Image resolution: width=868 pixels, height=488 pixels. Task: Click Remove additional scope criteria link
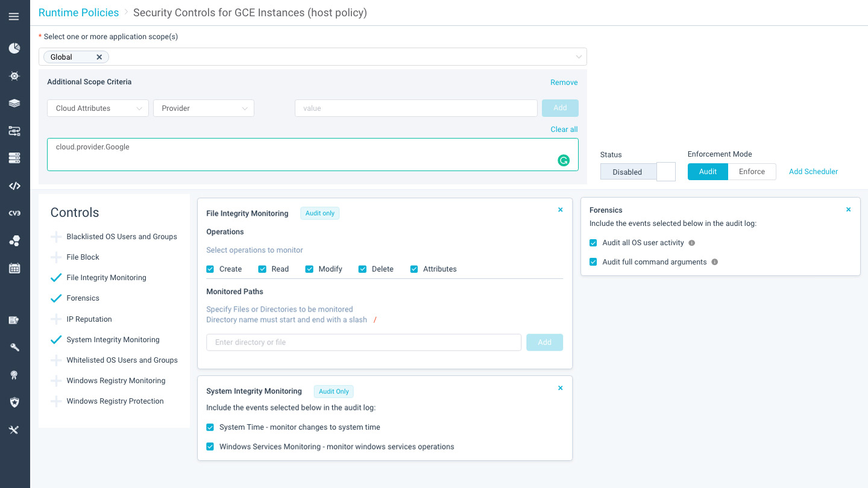point(564,83)
